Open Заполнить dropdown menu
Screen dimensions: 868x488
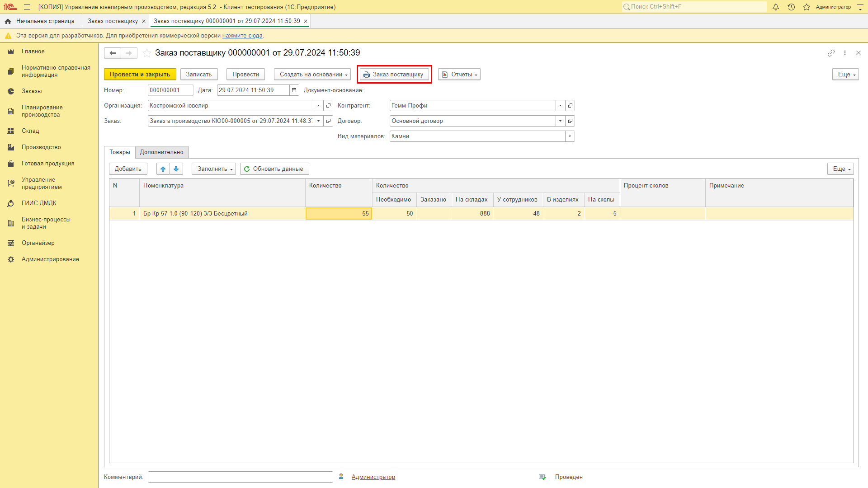(x=214, y=169)
